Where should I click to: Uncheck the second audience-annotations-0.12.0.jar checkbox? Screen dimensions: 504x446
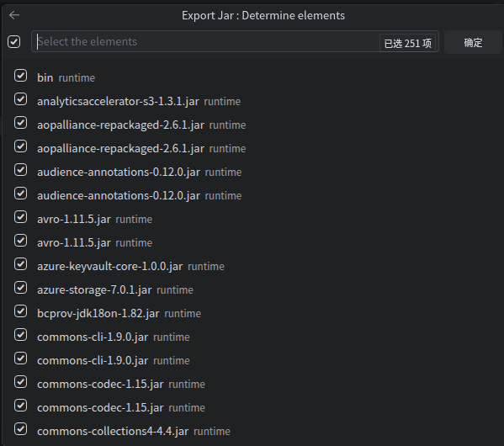20,194
